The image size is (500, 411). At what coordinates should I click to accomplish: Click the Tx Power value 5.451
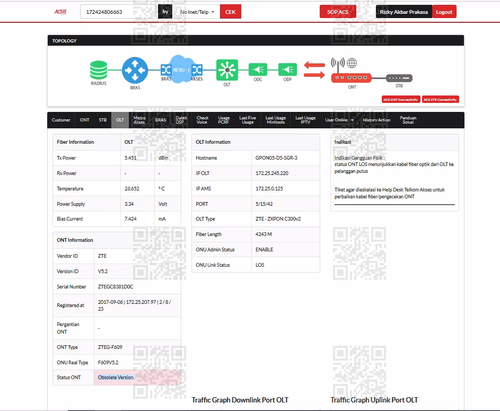click(x=130, y=158)
